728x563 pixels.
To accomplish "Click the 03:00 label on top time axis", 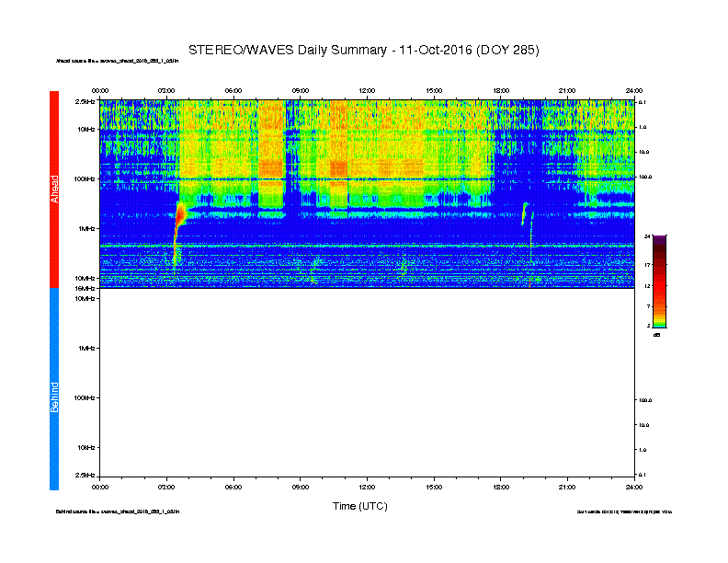I will pyautogui.click(x=166, y=90).
